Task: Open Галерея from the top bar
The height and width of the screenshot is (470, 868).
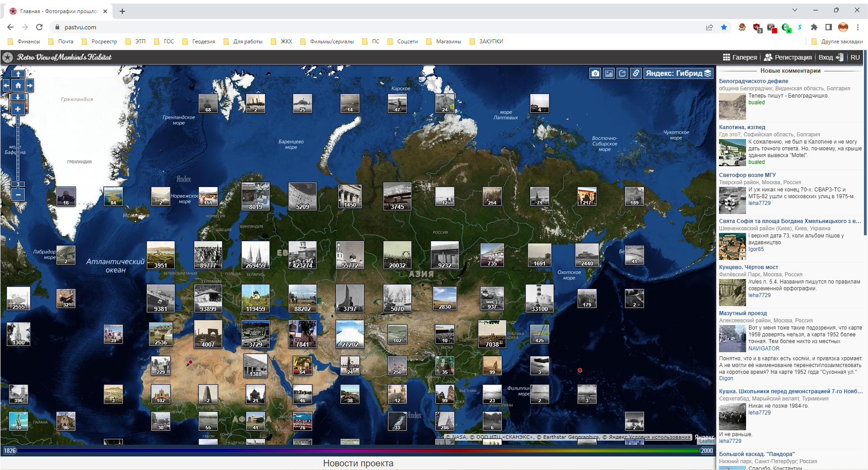Action: click(740, 57)
